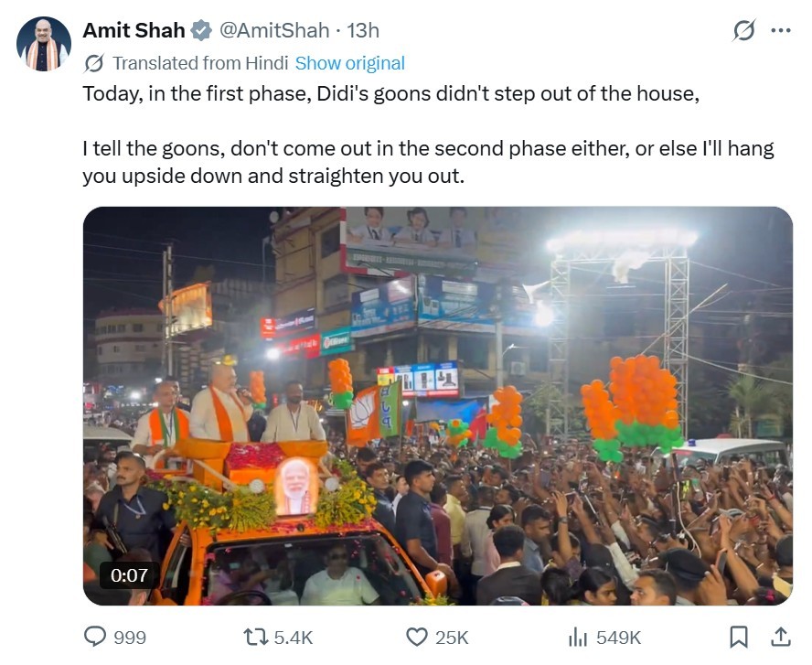Click the small translation icon
Image resolution: width=812 pixels, height=665 pixels.
[93, 63]
